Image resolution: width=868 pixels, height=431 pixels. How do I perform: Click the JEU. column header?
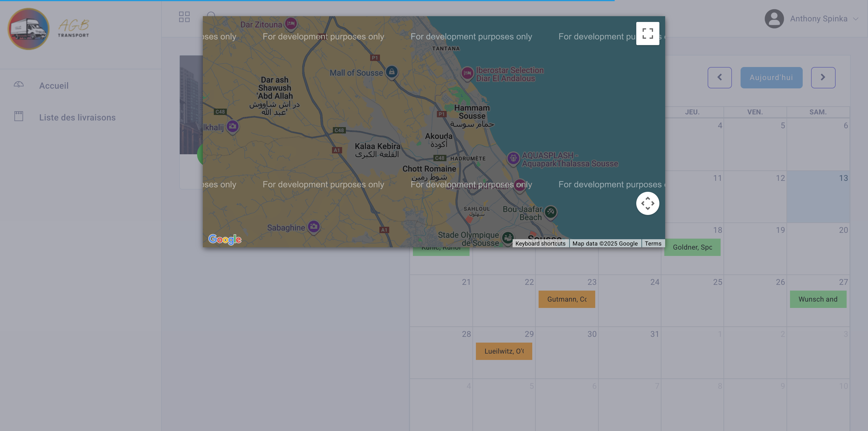click(692, 112)
